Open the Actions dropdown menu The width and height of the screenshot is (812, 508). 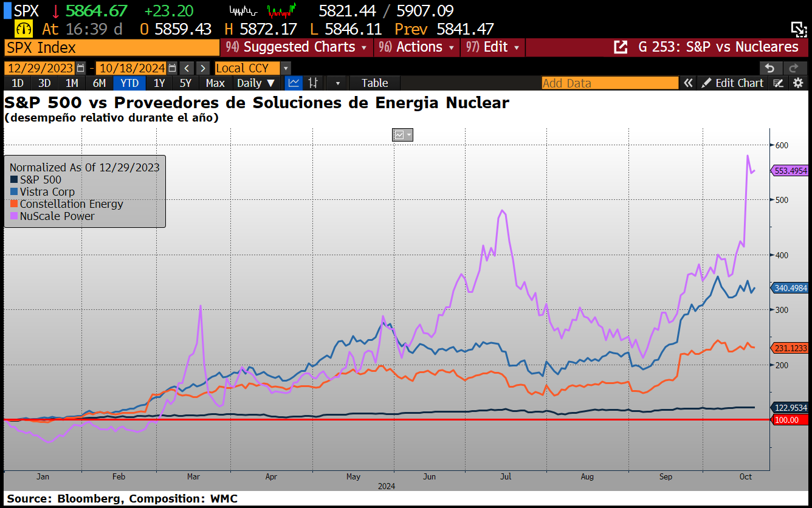(x=416, y=47)
